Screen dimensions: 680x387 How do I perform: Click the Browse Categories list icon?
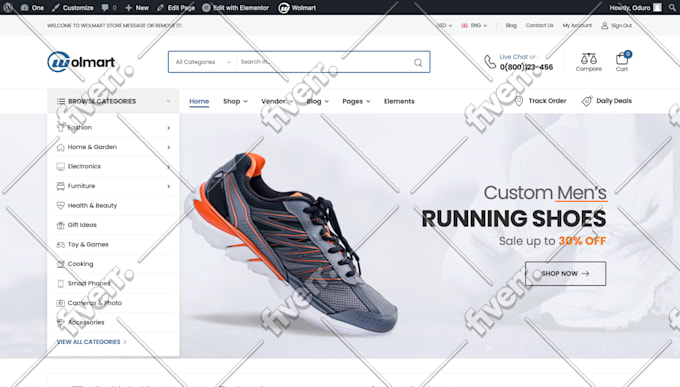click(x=61, y=101)
